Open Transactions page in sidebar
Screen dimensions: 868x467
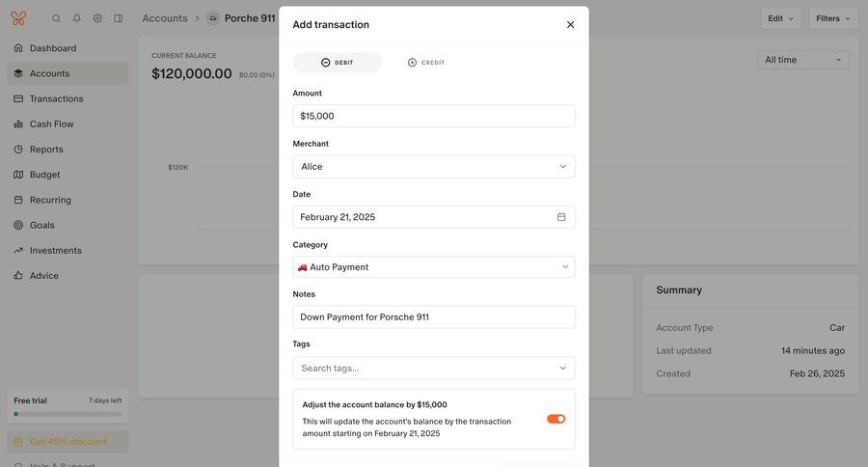point(68,98)
